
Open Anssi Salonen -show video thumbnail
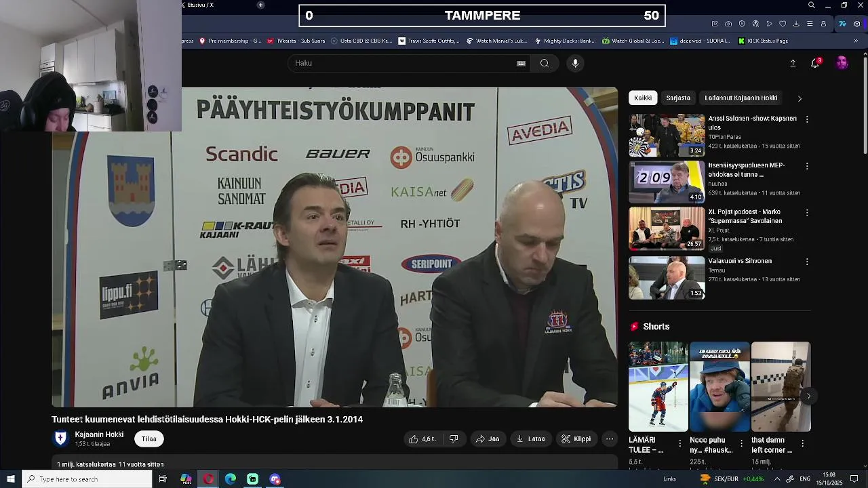click(x=667, y=136)
